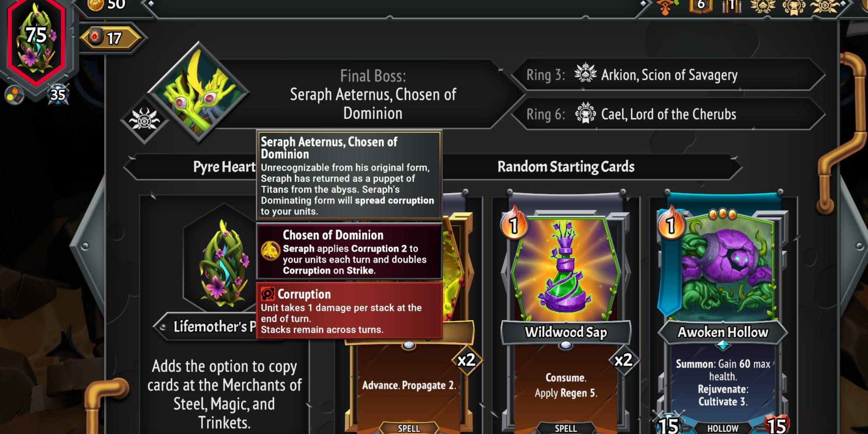Click the gold coin counter icon
The image size is (868, 434).
pos(96,5)
